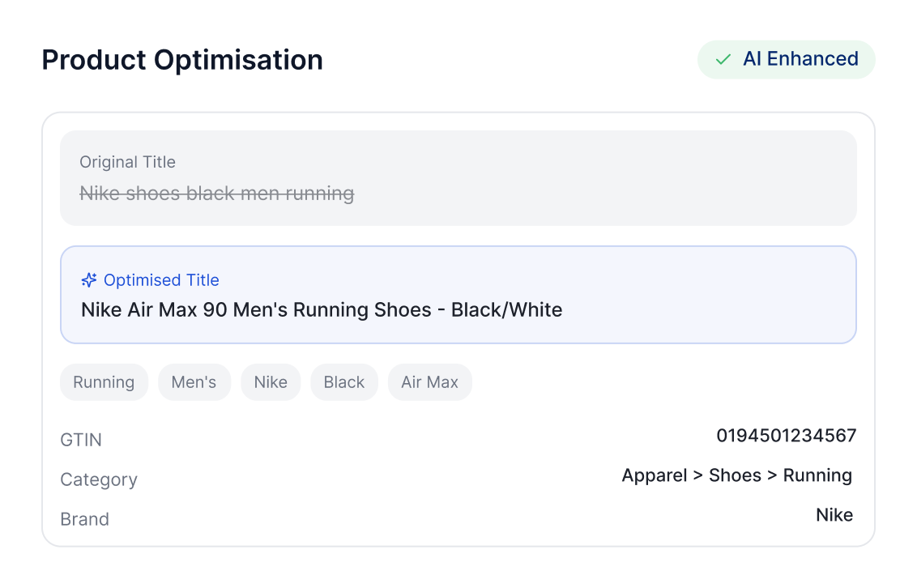Image resolution: width=917 pixels, height=588 pixels.
Task: Click the GTIN number 0194501234567
Action: (786, 436)
